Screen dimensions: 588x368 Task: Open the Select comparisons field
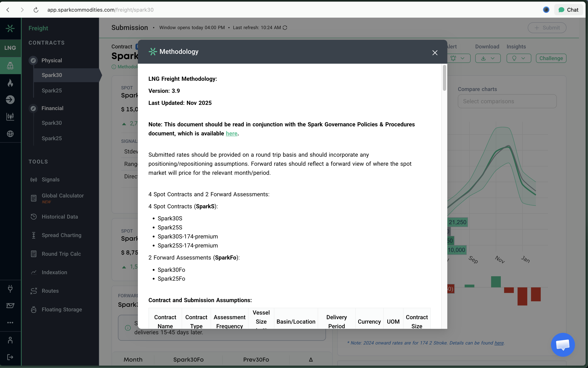pos(507,101)
